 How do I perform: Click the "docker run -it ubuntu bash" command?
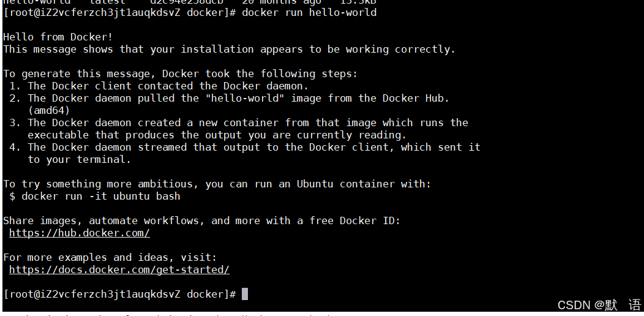tap(101, 196)
